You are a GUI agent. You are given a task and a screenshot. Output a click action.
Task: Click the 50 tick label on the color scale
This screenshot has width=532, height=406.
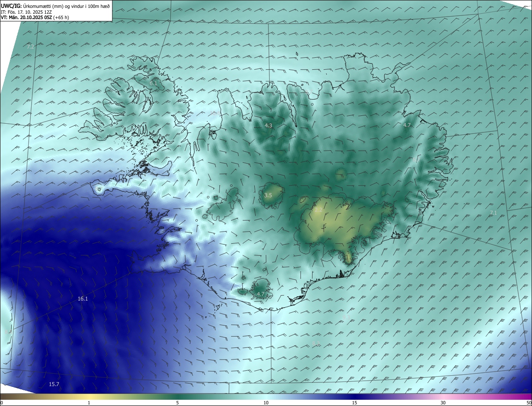[529, 403]
